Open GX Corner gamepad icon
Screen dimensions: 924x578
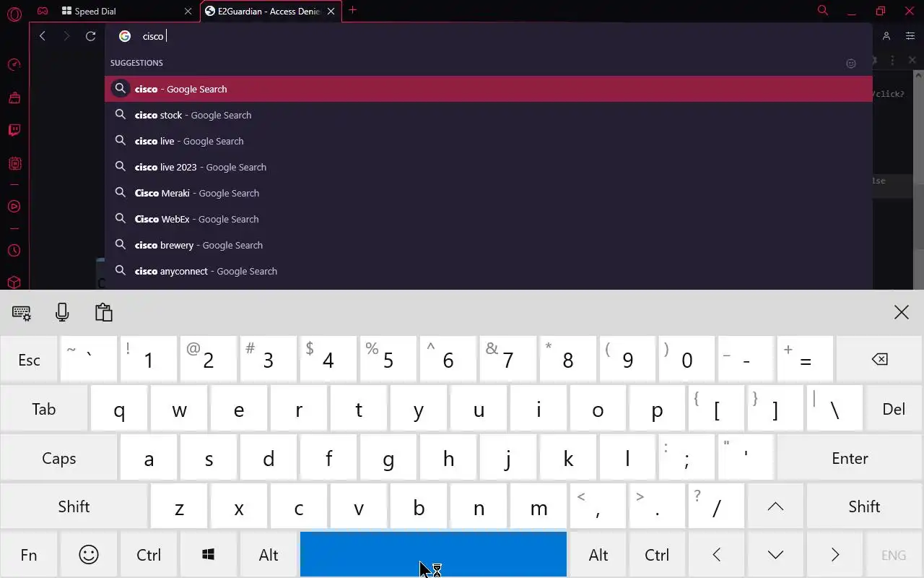43,11
